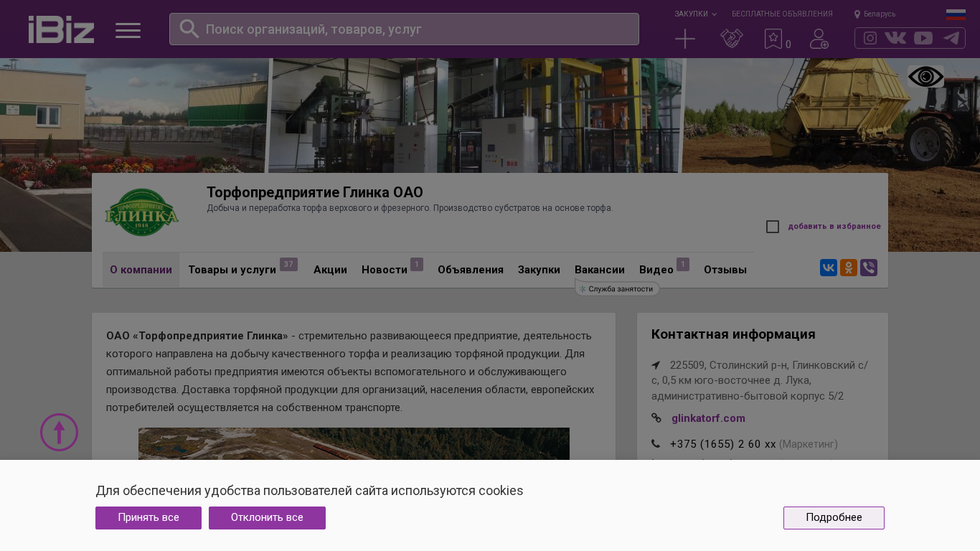Open iBiz Telegram channel icon
This screenshot has height=551, width=980.
coord(951,38)
